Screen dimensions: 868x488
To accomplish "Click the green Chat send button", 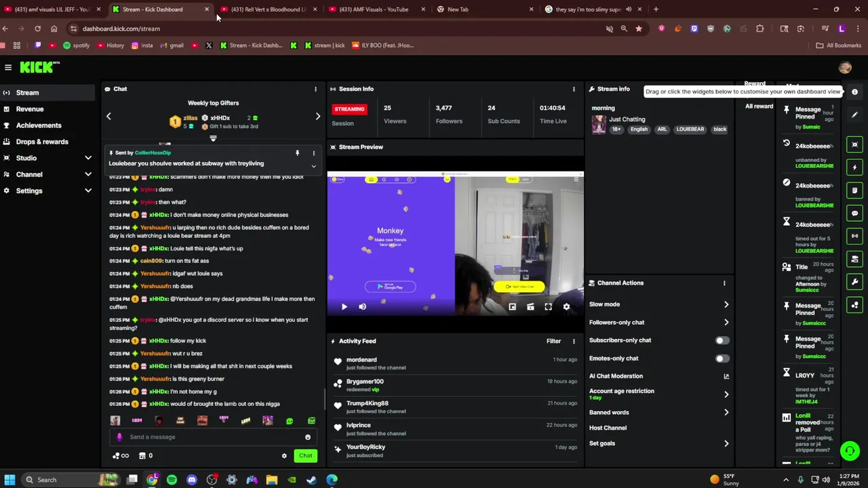I will pyautogui.click(x=306, y=456).
